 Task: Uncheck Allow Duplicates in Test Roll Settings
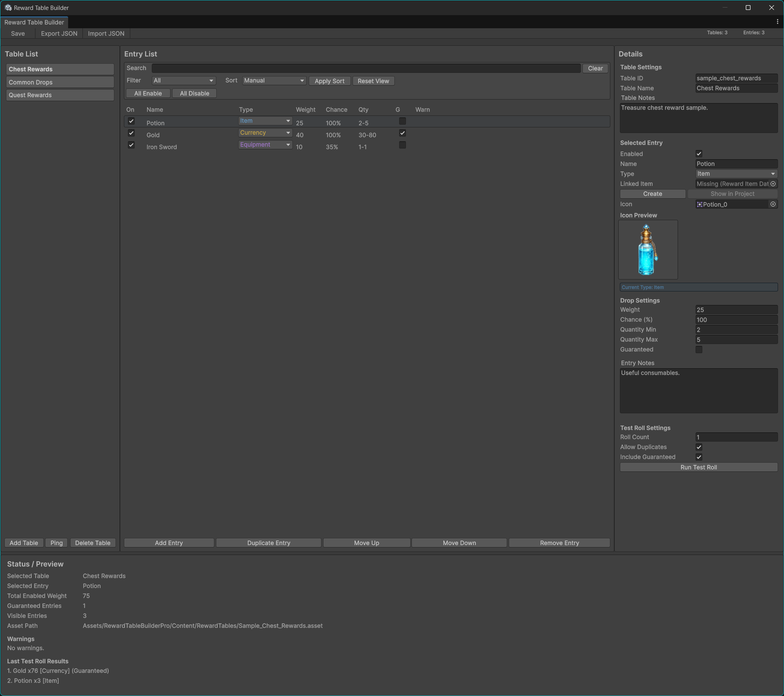(699, 447)
